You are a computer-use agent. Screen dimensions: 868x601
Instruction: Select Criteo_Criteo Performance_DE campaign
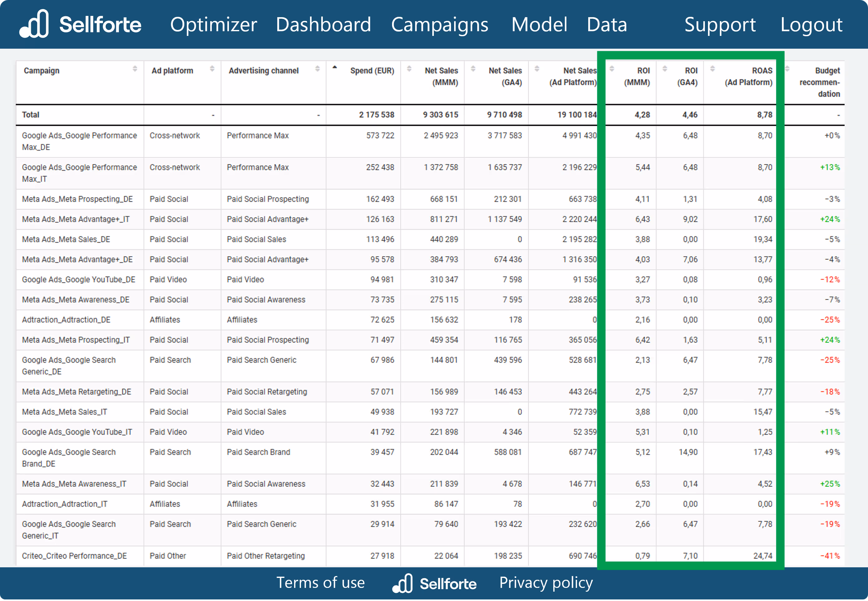pos(75,556)
